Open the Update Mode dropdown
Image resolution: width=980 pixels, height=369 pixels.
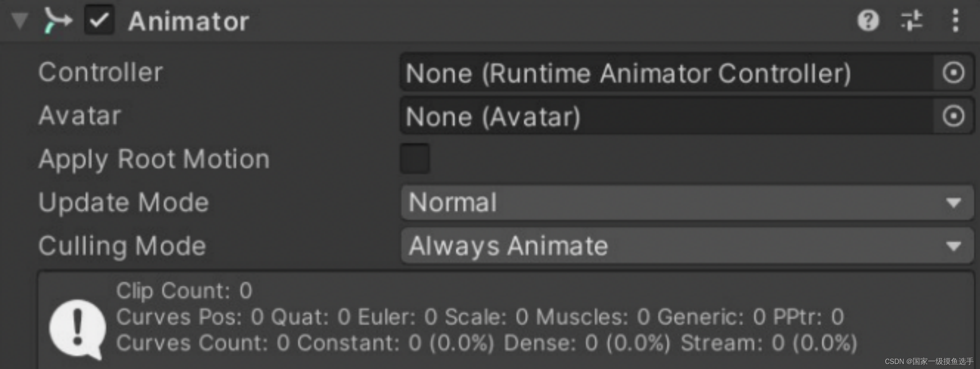(x=687, y=202)
